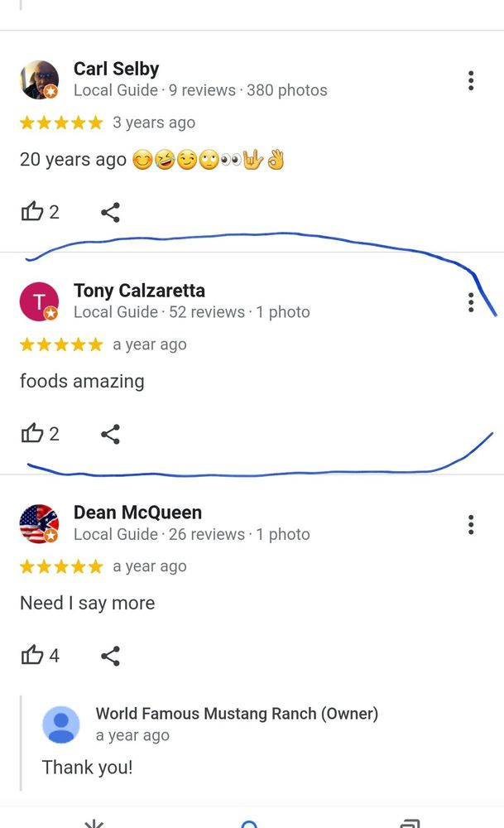The height and width of the screenshot is (828, 504).
Task: Open Tony Calzaretta's avatar
Action: coord(39,301)
